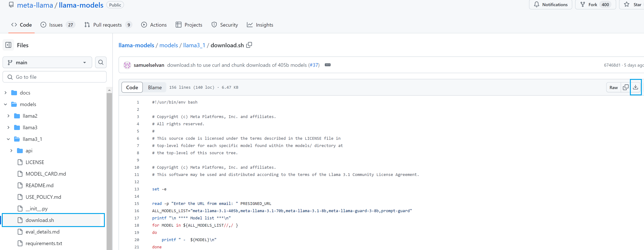644x250 pixels.
Task: Expand the api folder
Action: click(x=11, y=151)
